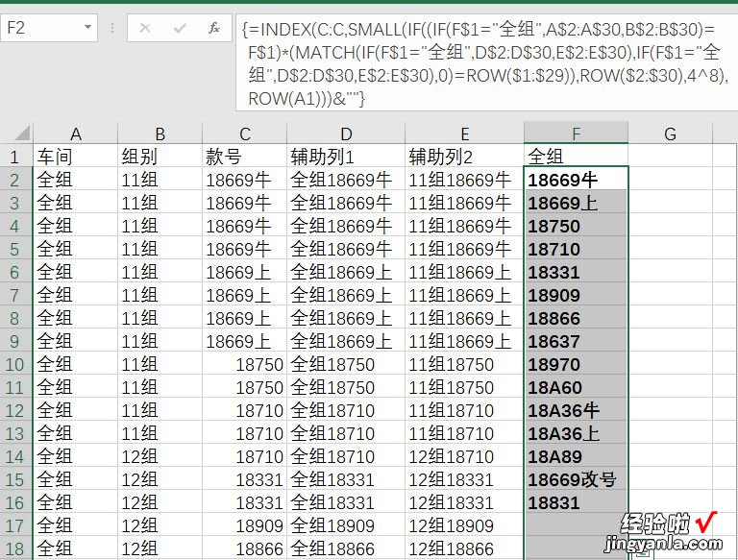738x560 pixels.
Task: Click cell E10 11组18750
Action: coord(464,364)
